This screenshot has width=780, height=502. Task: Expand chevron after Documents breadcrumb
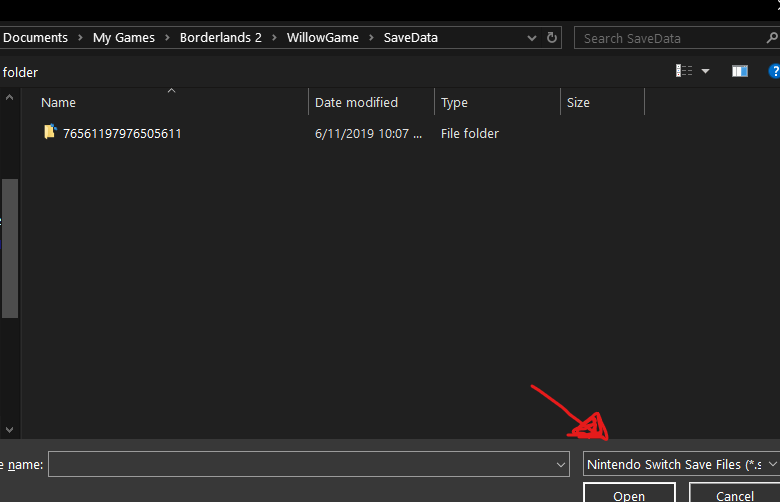(80, 37)
